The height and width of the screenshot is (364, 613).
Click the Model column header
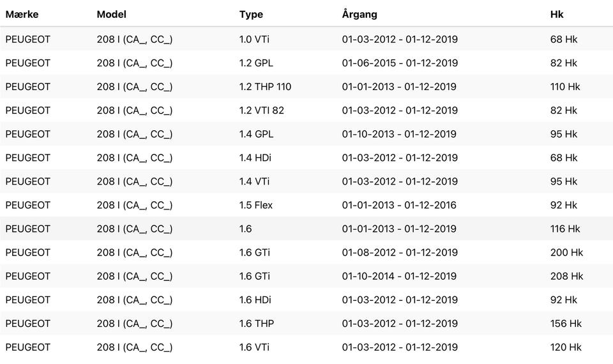coord(111,14)
